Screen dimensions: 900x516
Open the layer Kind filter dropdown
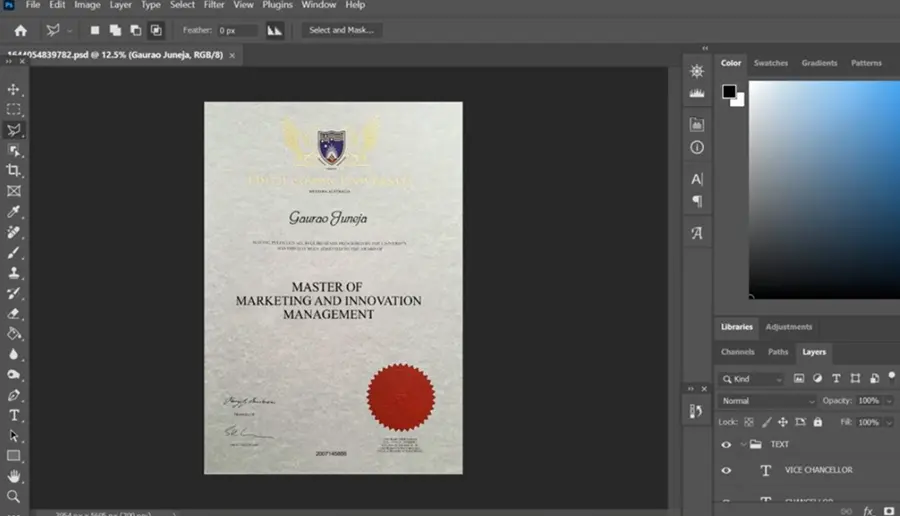[751, 379]
